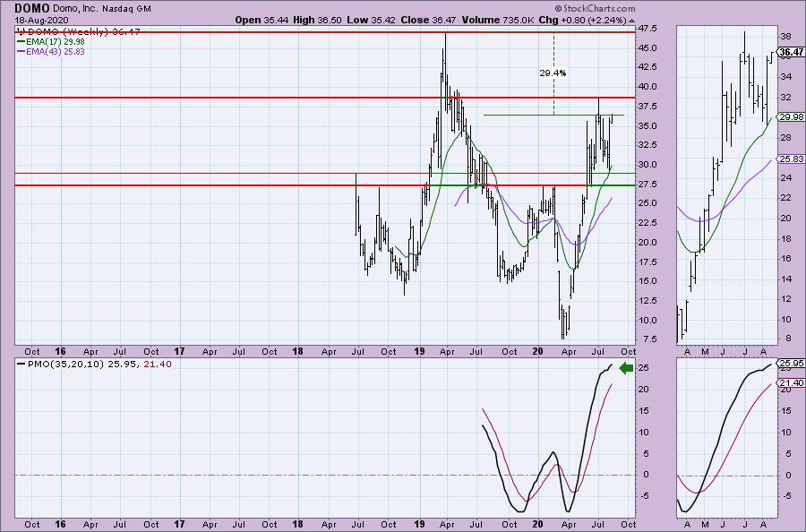Click the '12' label on the mini chart axis
This screenshot has height=532, width=806.
pos(786,299)
